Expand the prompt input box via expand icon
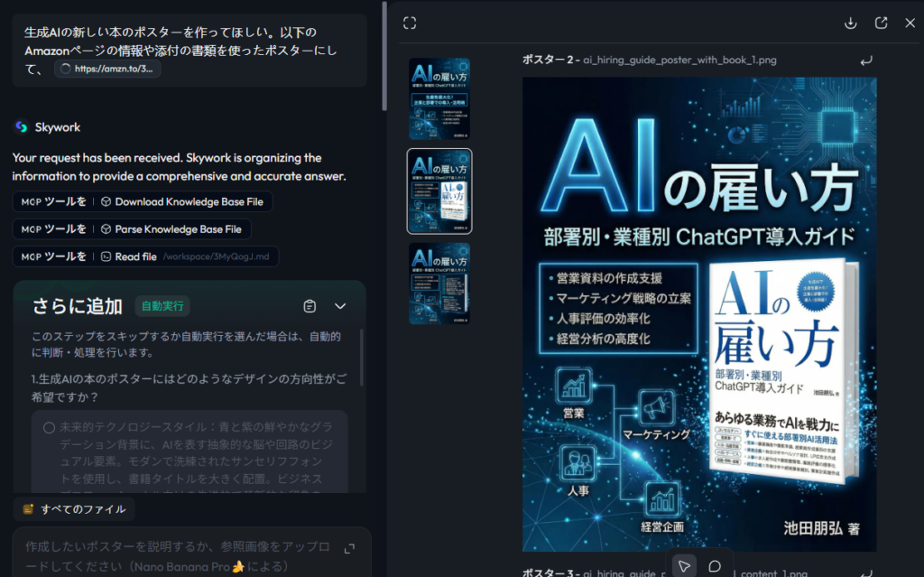 (349, 548)
